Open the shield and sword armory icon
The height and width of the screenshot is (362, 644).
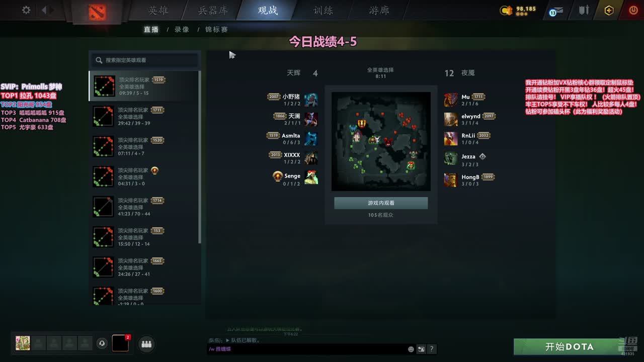pos(584,10)
